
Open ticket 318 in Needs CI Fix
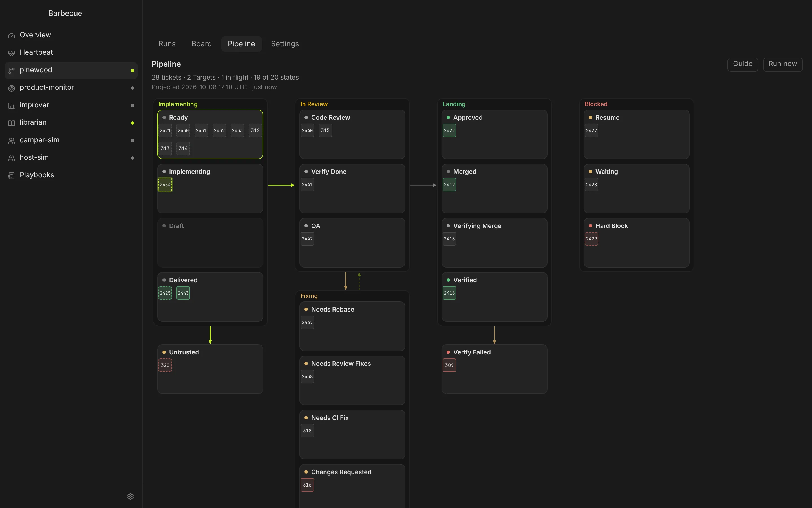307,431
